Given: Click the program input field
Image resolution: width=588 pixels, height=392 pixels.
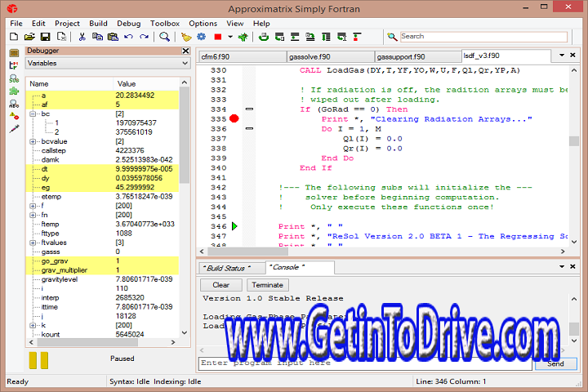Looking at the screenshot, I should pos(365,363).
